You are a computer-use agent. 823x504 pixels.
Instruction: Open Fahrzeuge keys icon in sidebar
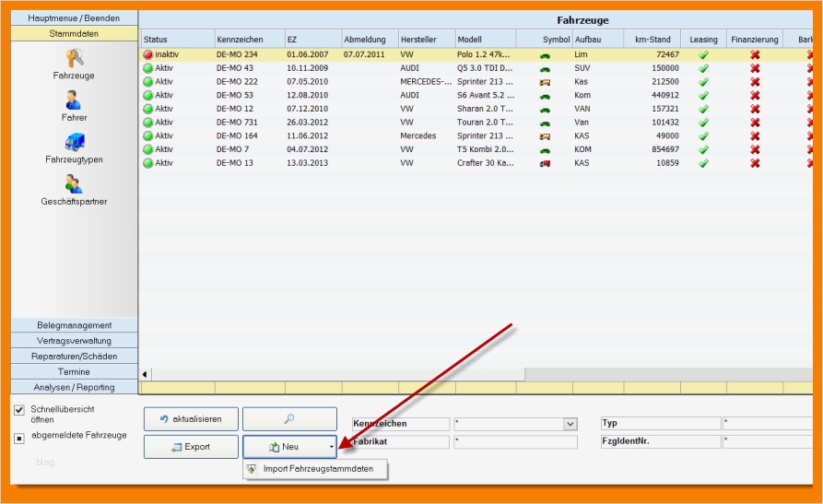75,58
